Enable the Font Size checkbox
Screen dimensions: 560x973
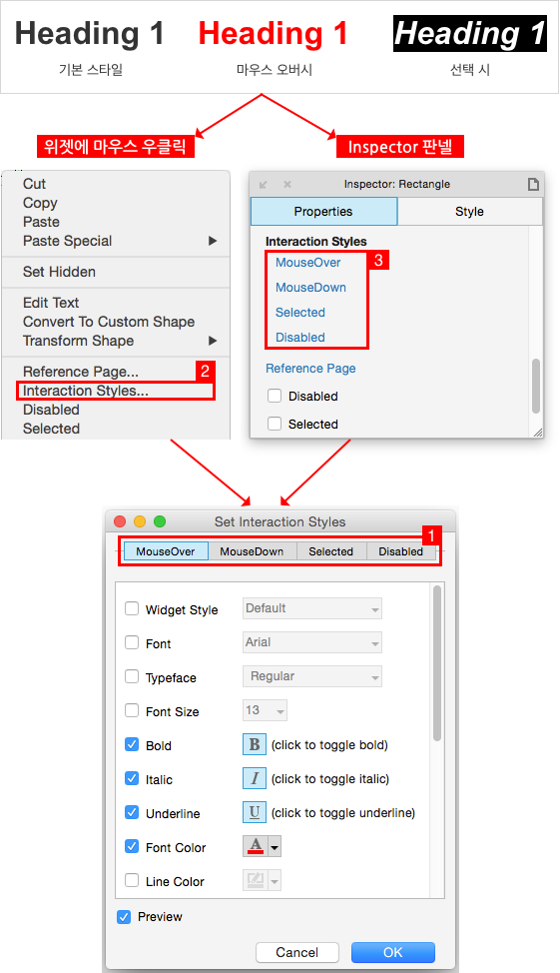point(132,710)
